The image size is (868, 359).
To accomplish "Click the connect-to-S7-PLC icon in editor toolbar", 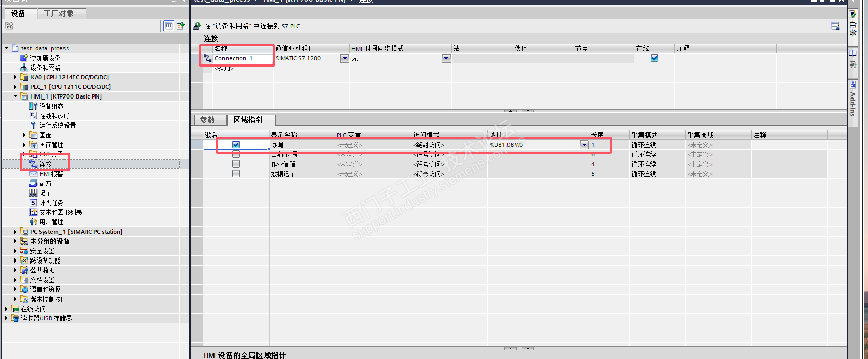I will pos(197,26).
